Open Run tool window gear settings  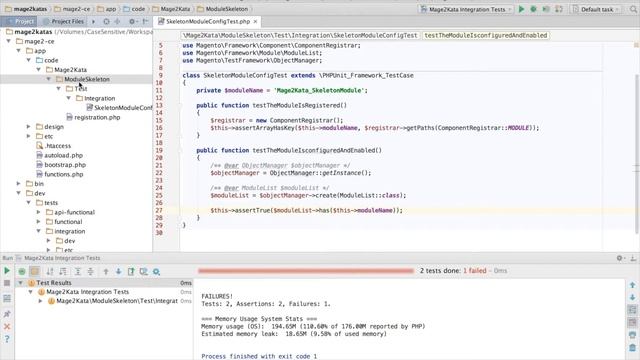pyautogui.click(x=620, y=258)
